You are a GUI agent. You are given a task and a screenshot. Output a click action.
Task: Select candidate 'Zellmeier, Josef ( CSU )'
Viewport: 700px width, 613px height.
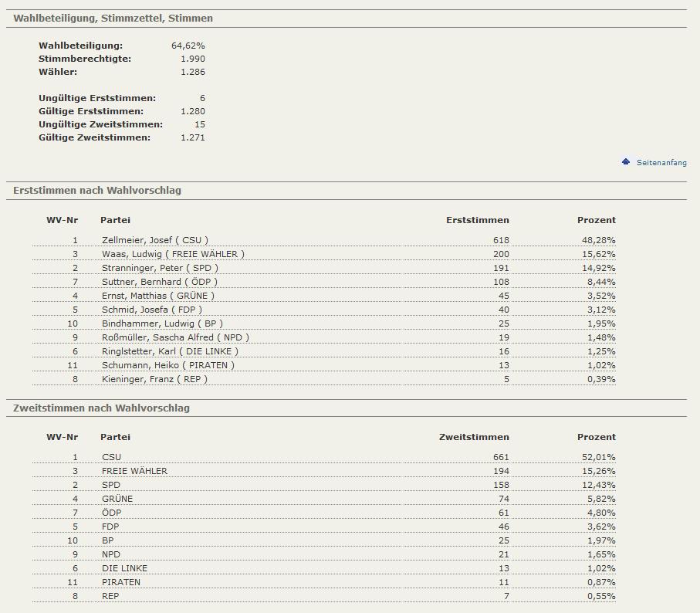pos(155,240)
